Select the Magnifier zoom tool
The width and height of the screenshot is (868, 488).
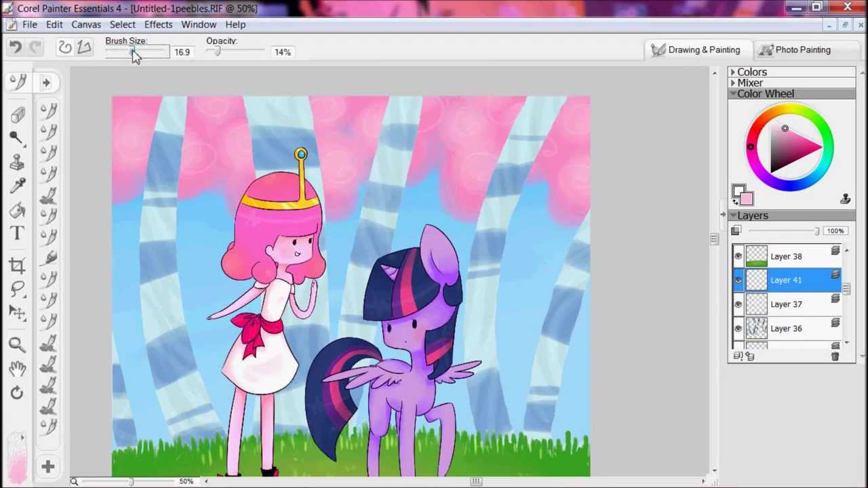[17, 344]
